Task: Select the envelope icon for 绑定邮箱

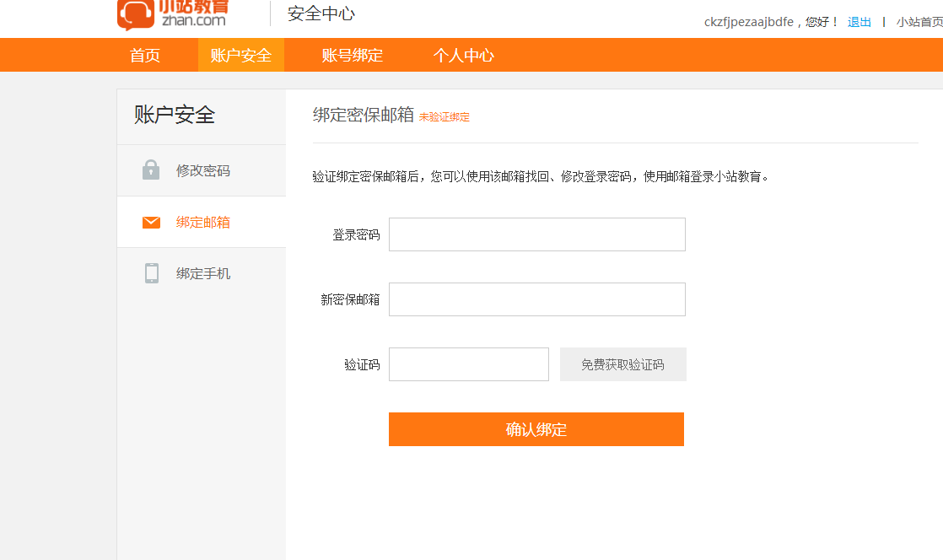Action: point(151,222)
